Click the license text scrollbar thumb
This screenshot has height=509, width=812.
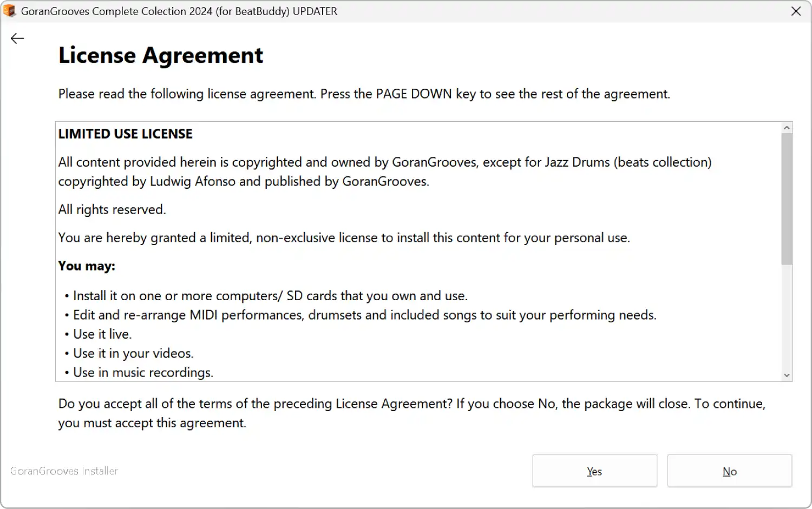[x=787, y=199]
